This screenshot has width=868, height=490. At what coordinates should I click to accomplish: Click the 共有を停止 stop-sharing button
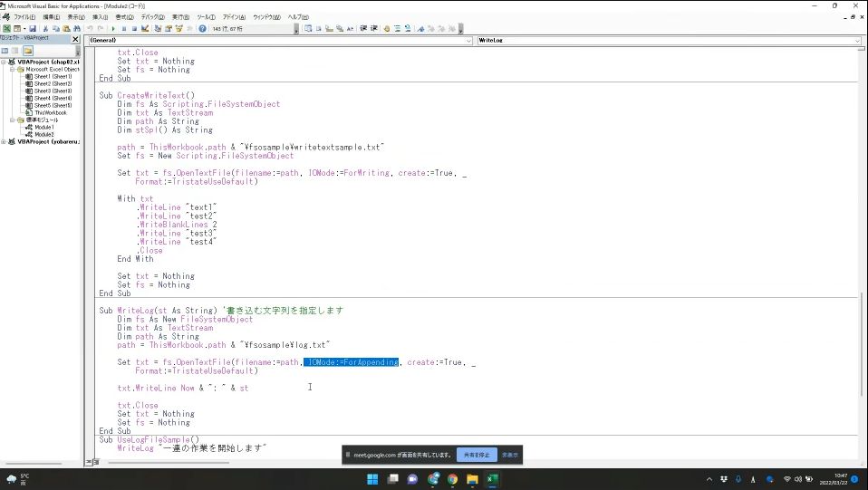pos(477,455)
